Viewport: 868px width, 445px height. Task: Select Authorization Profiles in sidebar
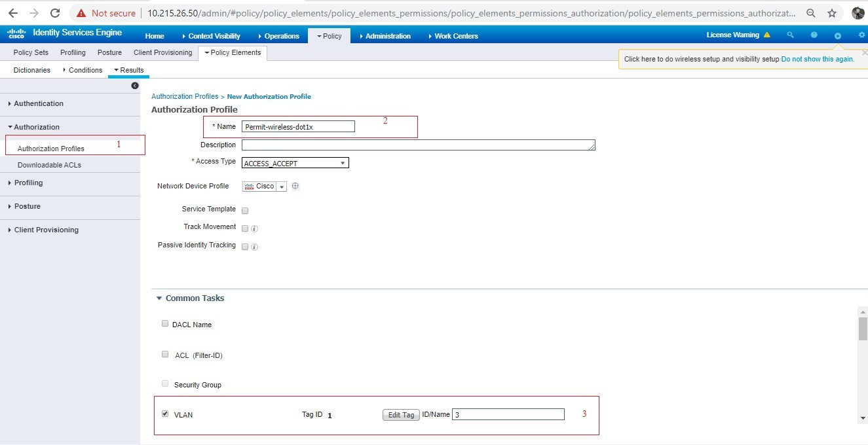pyautogui.click(x=51, y=149)
